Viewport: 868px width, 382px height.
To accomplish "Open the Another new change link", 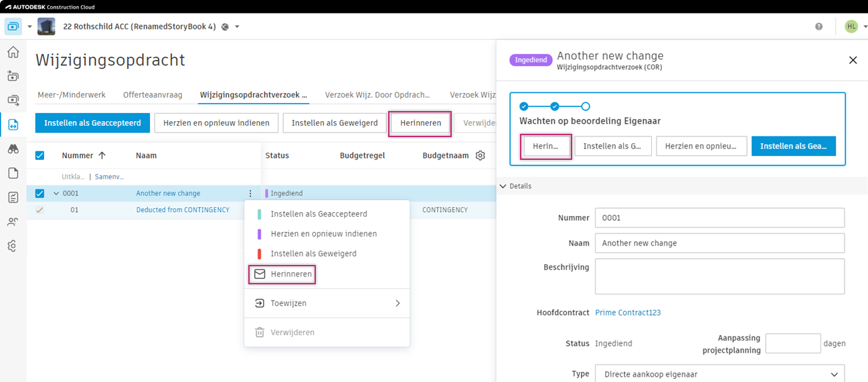I will pos(168,193).
